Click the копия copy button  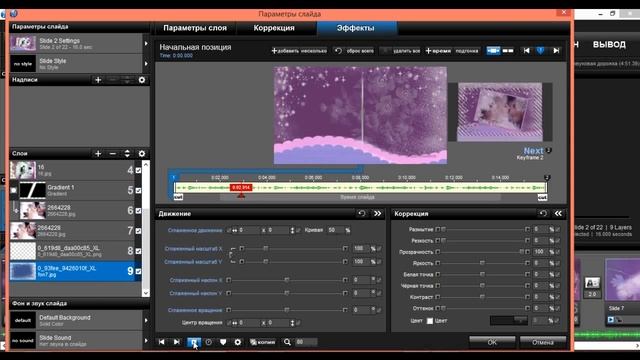[x=262, y=342]
